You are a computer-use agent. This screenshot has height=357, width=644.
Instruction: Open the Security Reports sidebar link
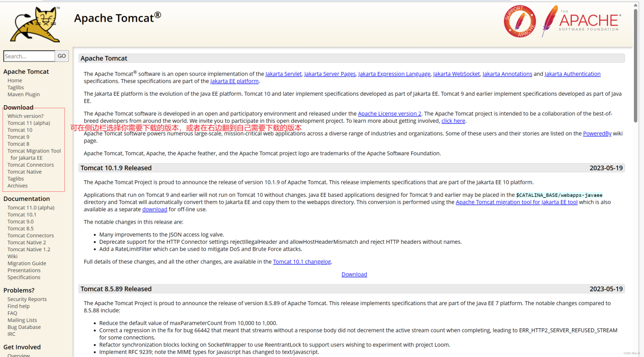pos(27,299)
